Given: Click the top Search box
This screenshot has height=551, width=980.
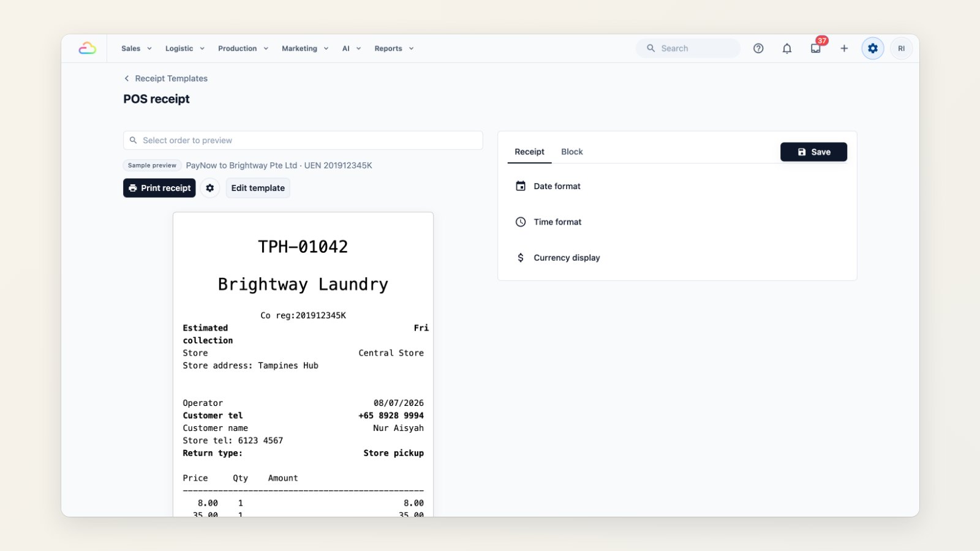Looking at the screenshot, I should [x=688, y=48].
